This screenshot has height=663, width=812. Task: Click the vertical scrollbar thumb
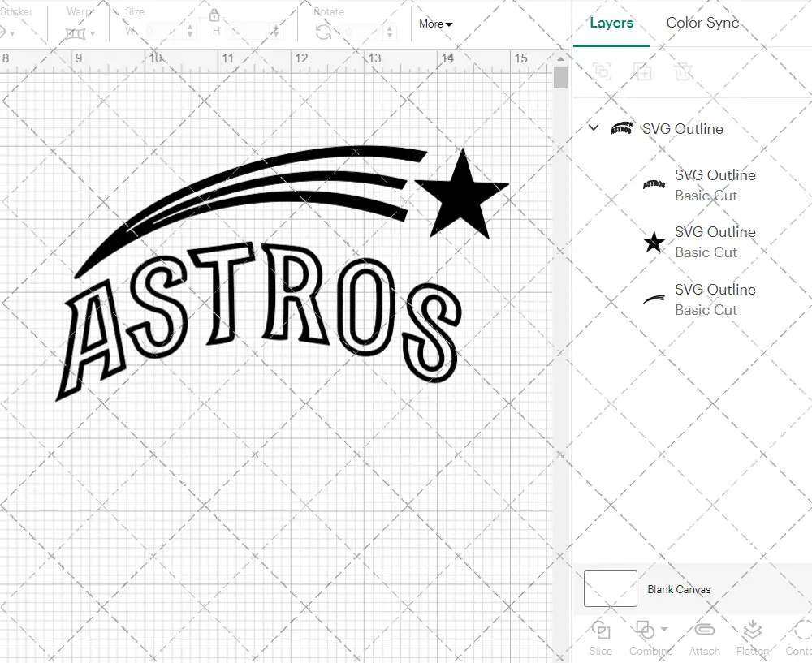pos(560,78)
